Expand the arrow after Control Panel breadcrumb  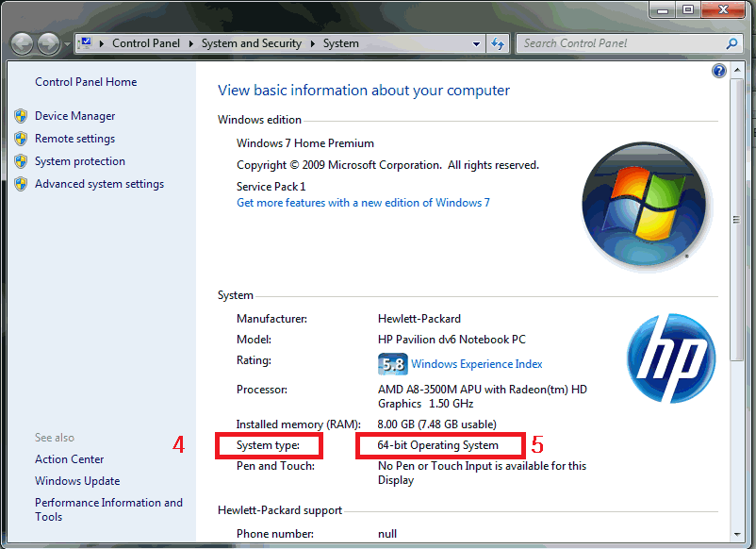pos(190,43)
